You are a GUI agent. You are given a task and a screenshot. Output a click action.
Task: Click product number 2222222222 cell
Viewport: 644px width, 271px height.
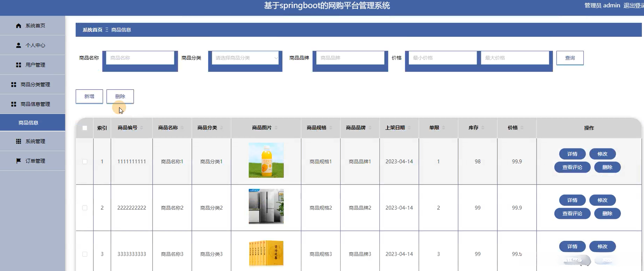[132, 208]
